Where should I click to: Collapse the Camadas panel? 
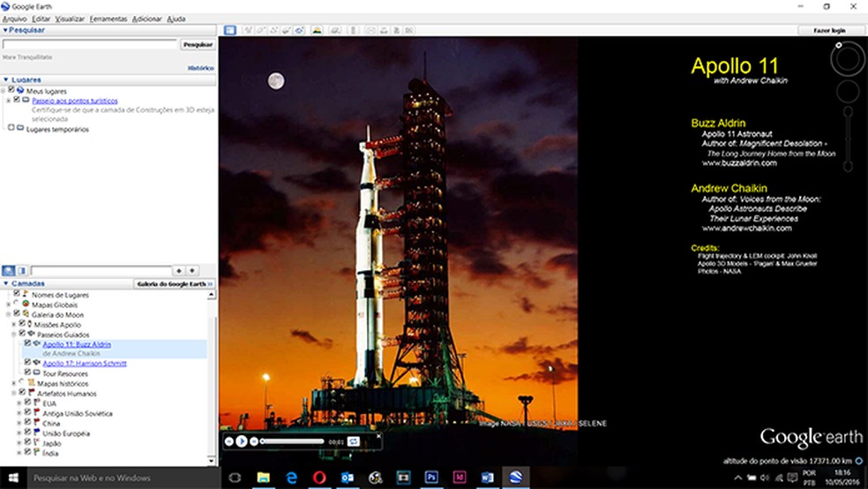(5, 283)
